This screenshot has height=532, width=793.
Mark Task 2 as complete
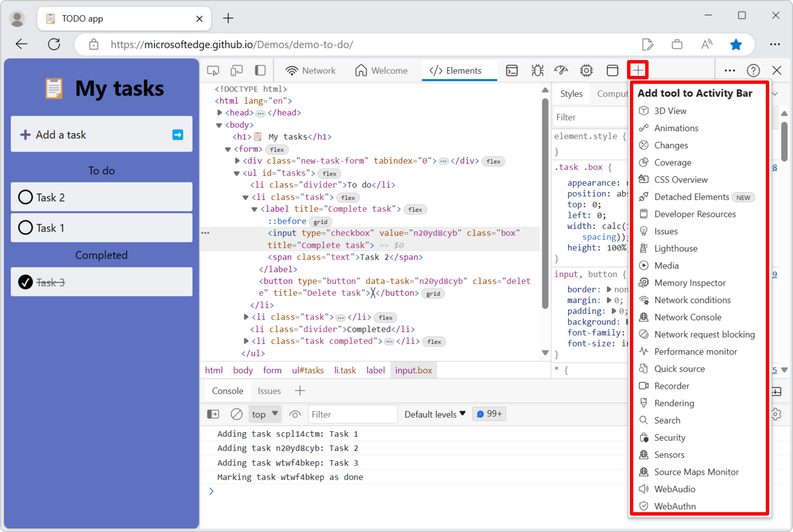click(25, 197)
